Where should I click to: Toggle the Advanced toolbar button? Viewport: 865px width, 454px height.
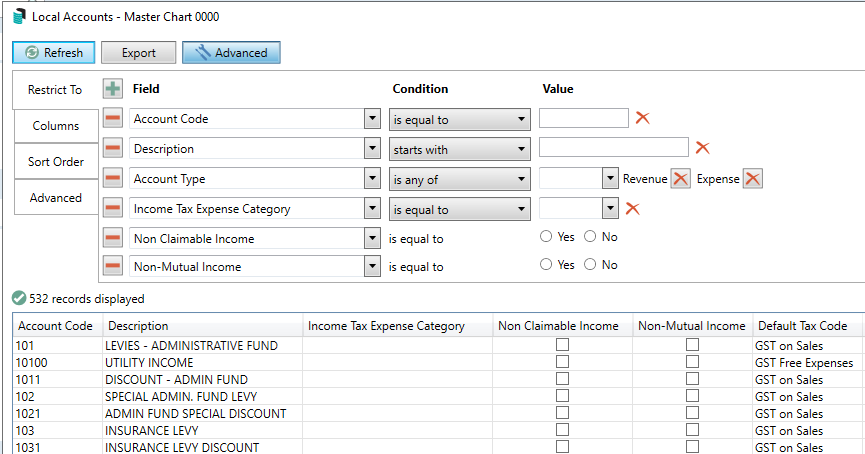pos(231,53)
